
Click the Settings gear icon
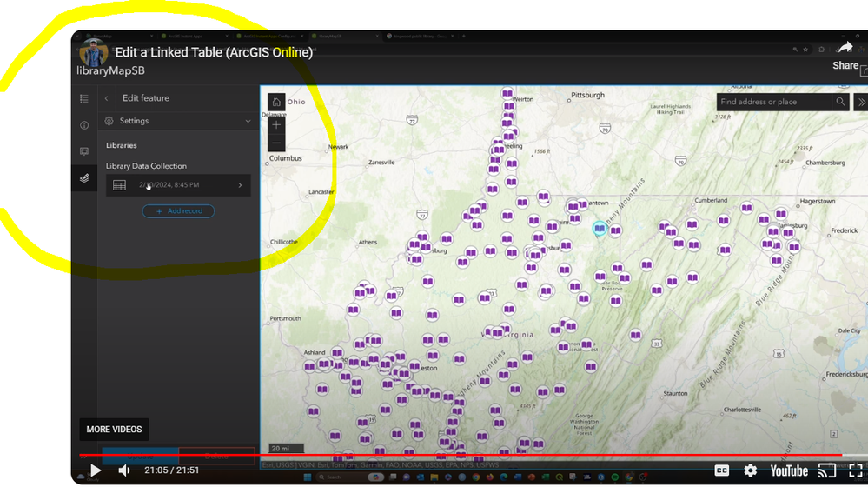pyautogui.click(x=109, y=121)
